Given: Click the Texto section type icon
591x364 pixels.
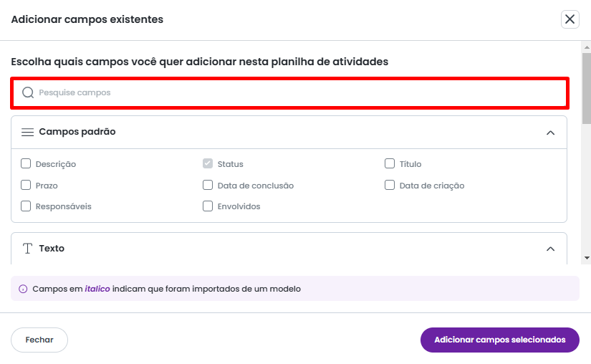Looking at the screenshot, I should [28, 249].
